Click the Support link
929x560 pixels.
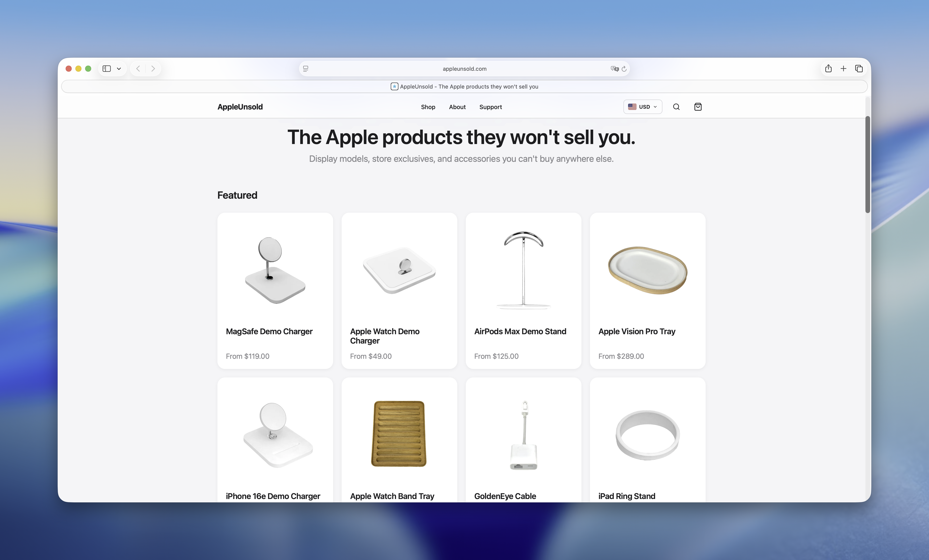[x=491, y=107]
